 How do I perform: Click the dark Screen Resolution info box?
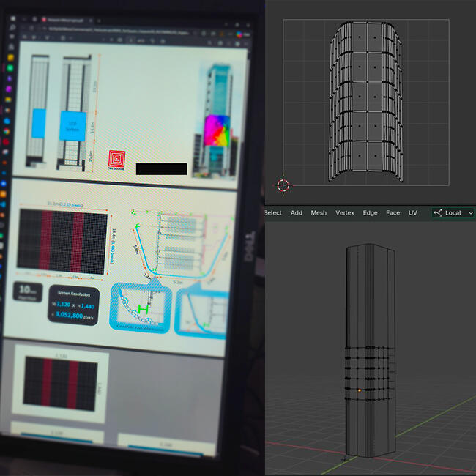click(x=74, y=304)
